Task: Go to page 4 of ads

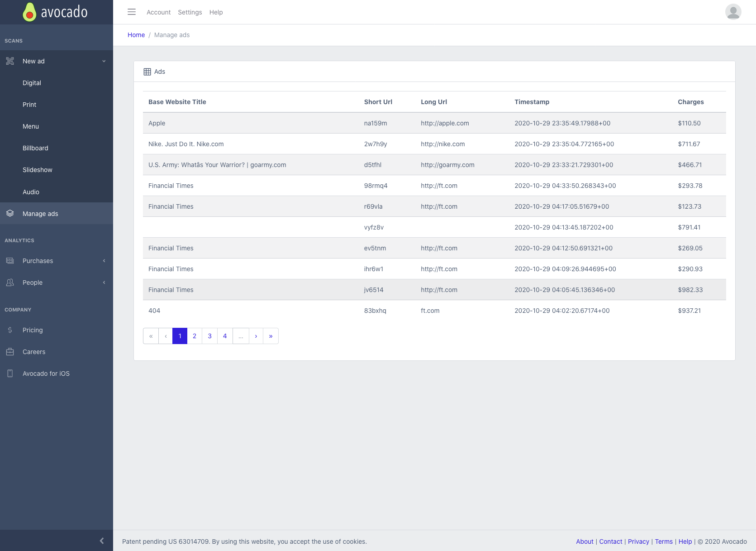Action: 225,336
